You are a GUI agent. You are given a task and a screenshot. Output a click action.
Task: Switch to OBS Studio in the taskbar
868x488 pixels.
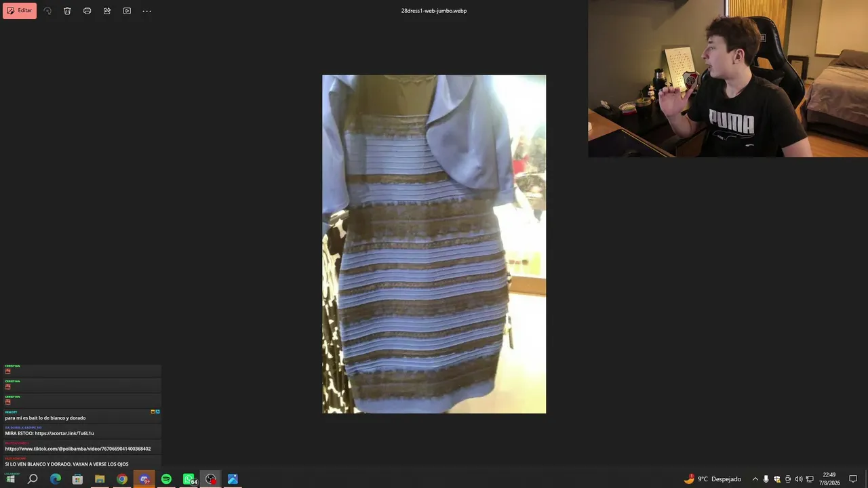[211, 479]
